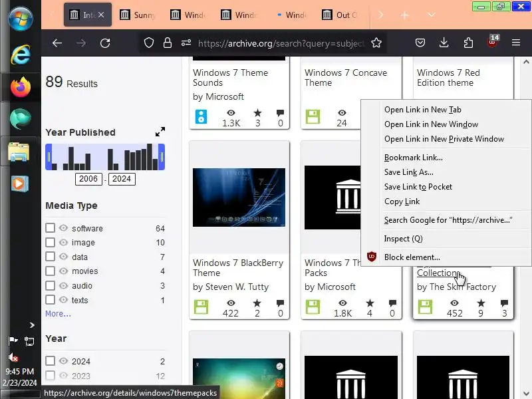Open Windows 7 Theme Sounds link

click(230, 78)
